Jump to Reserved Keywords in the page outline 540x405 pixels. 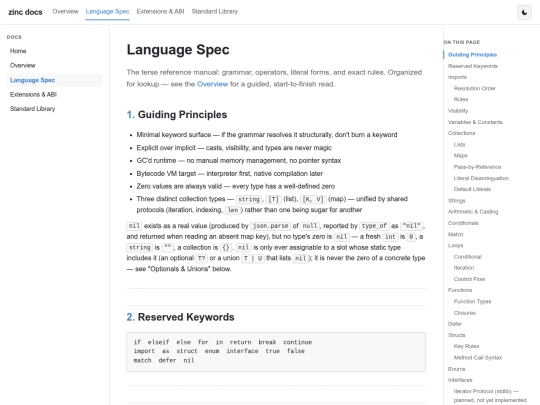[472, 66]
